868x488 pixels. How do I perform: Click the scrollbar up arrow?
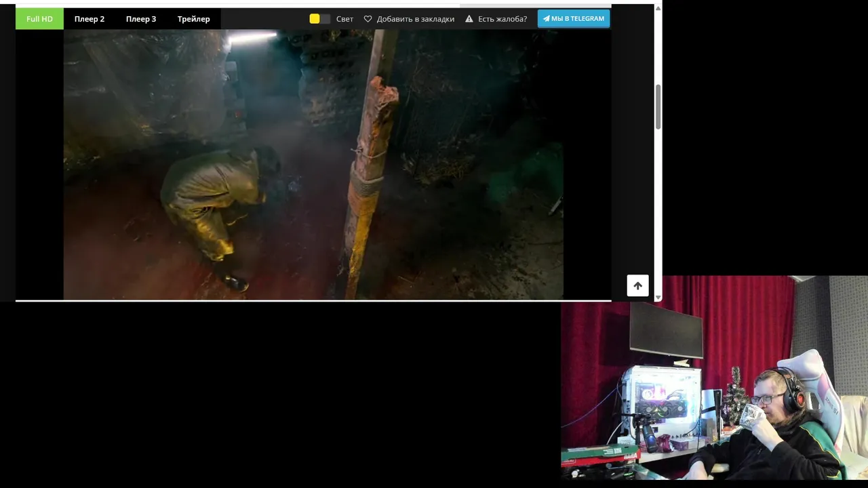[x=658, y=8]
